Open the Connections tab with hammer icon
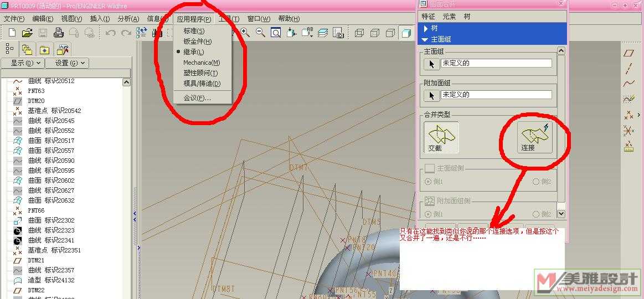The width and height of the screenshot is (644, 299). (x=63, y=50)
